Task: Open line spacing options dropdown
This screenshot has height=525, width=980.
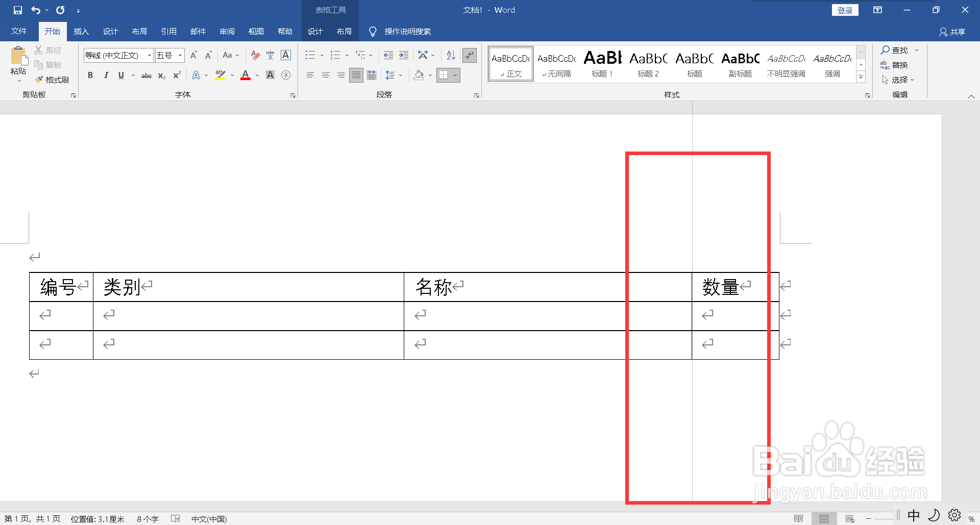Action: [x=401, y=76]
